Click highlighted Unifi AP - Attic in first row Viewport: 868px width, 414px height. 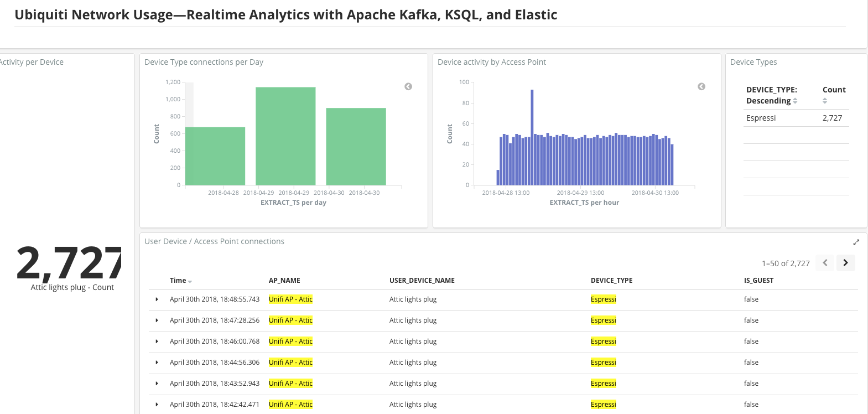[x=290, y=299]
